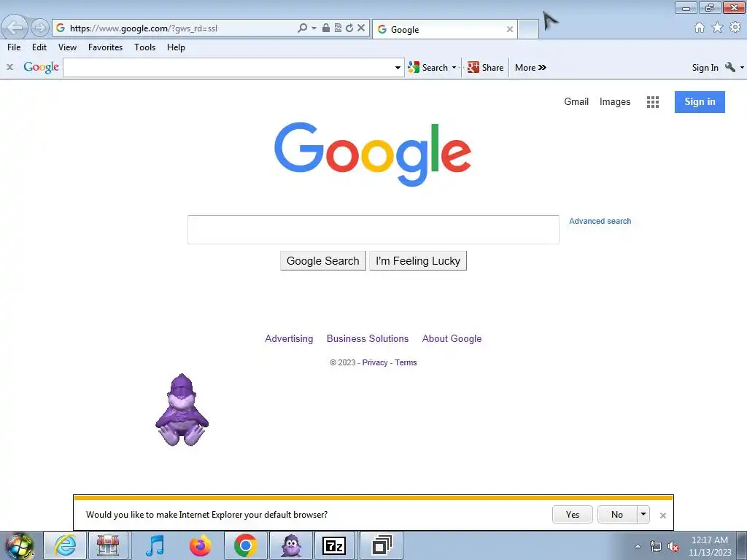Click the Forward navigation arrow
Viewport: 747px width, 560px height.
(40, 28)
